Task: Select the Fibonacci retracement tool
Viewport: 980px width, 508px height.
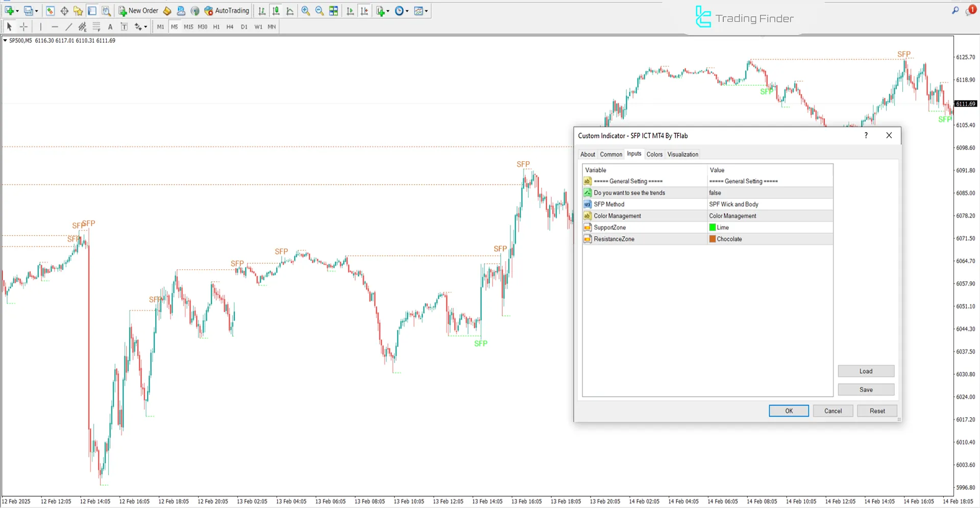Action: click(96, 27)
